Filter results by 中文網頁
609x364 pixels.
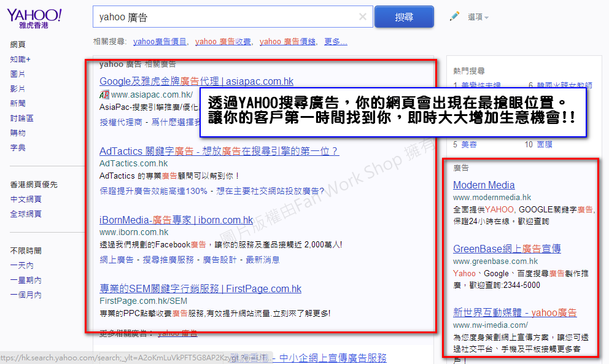[26, 199]
